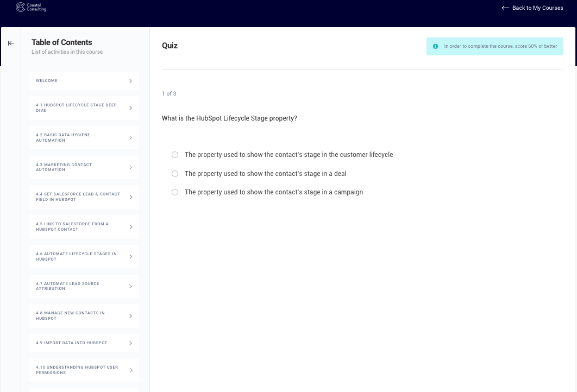Click the Quiz heading

(170, 46)
